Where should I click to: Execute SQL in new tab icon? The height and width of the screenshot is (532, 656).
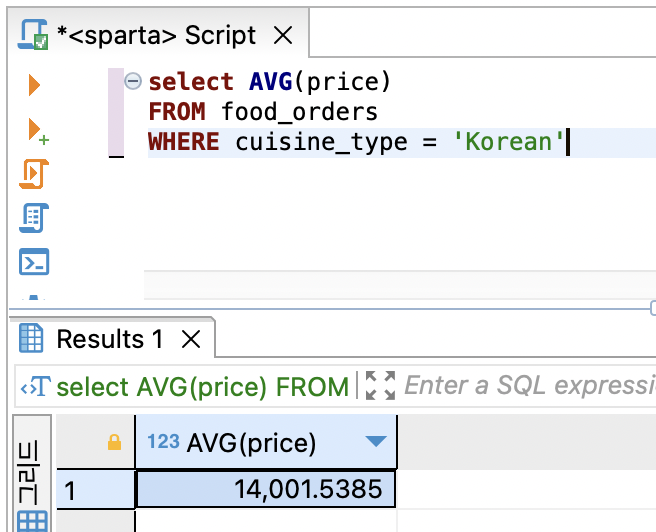click(x=38, y=131)
